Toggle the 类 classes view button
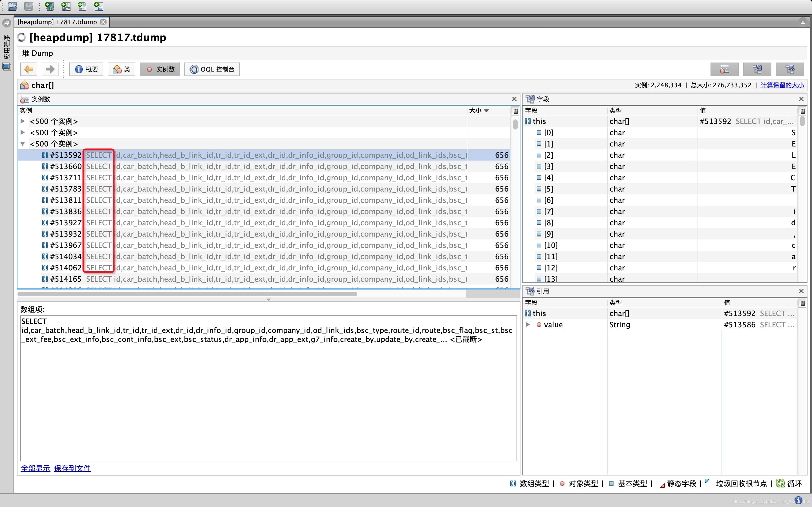Viewport: 812px width, 507px height. click(122, 69)
